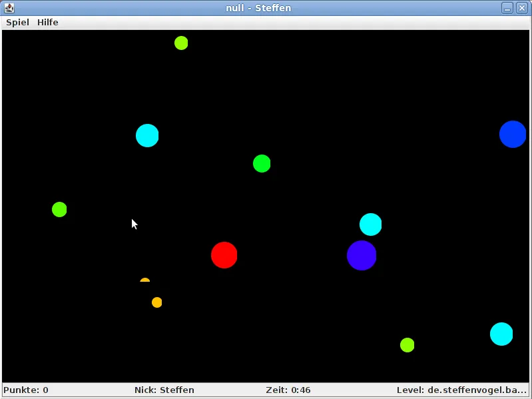532x399 pixels.
Task: Open the Hilfe menu
Action: 48,23
